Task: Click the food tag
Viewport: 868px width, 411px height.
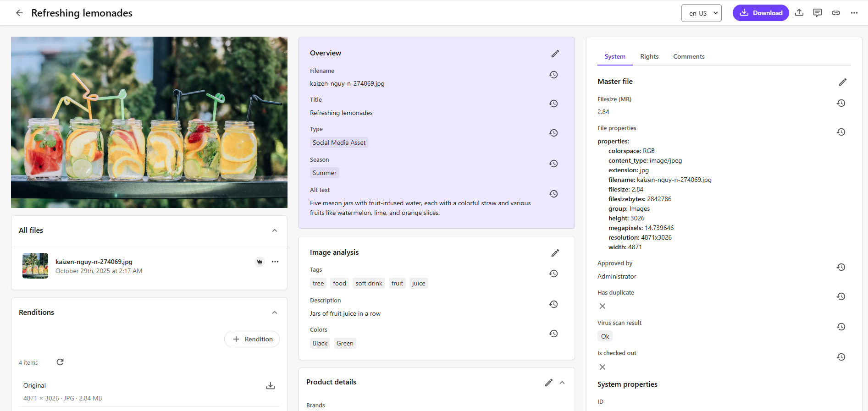Action: click(340, 283)
